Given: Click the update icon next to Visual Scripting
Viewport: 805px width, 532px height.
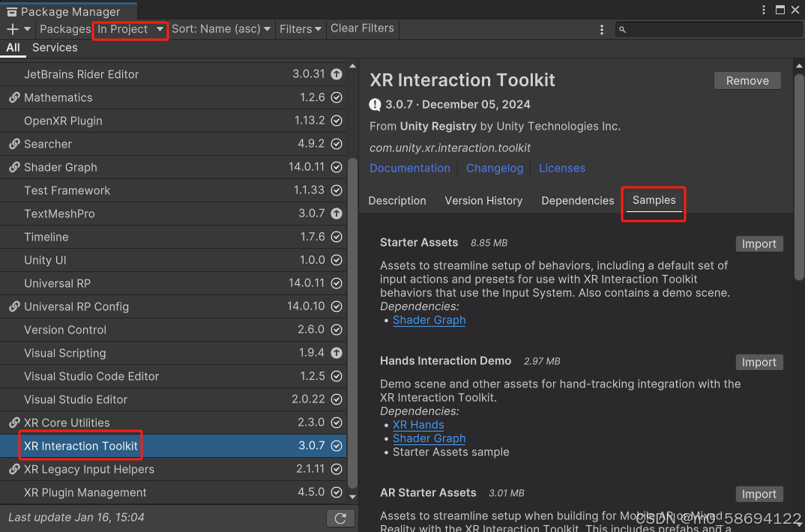Looking at the screenshot, I should pyautogui.click(x=336, y=353).
